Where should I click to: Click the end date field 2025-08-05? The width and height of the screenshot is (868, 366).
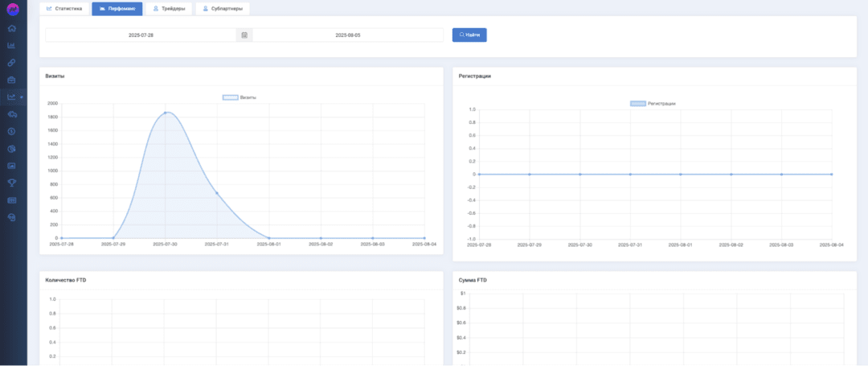coord(348,35)
